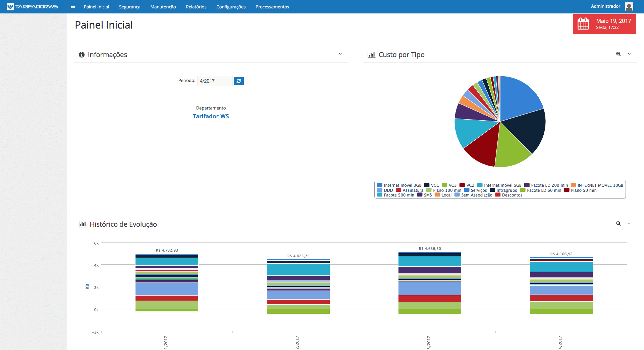The height and width of the screenshot is (350, 644).
Task: Click the TarifadorWS logo
Action: pyautogui.click(x=32, y=7)
